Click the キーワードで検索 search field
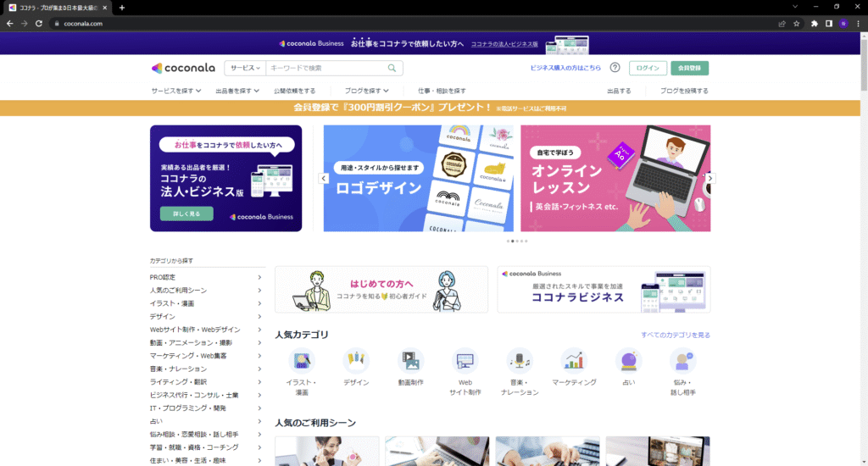The image size is (868, 466). (x=326, y=68)
